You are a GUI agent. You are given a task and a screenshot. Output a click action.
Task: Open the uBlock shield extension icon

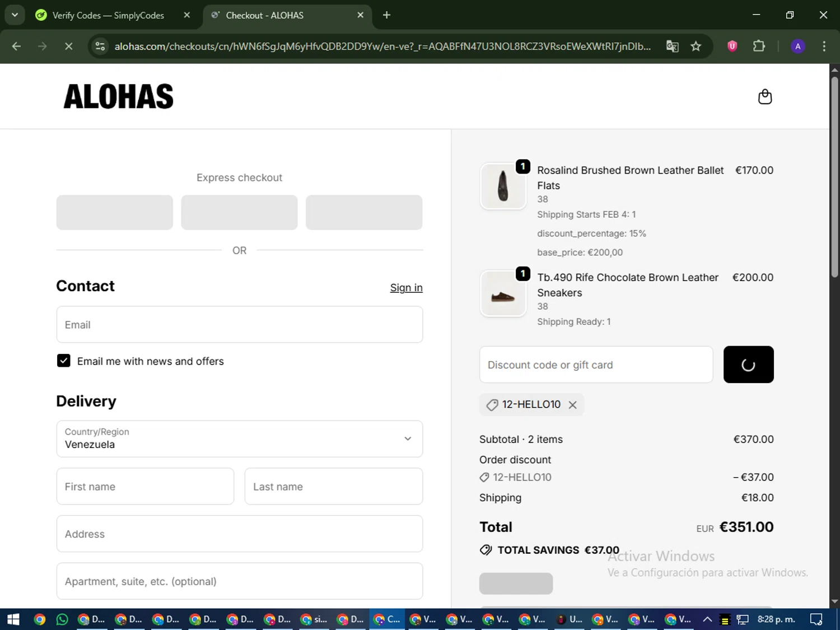pyautogui.click(x=732, y=46)
